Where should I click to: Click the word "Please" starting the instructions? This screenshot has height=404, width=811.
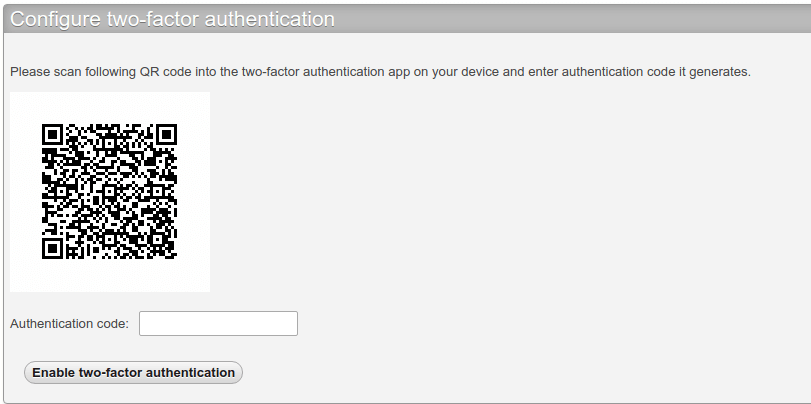(28, 72)
